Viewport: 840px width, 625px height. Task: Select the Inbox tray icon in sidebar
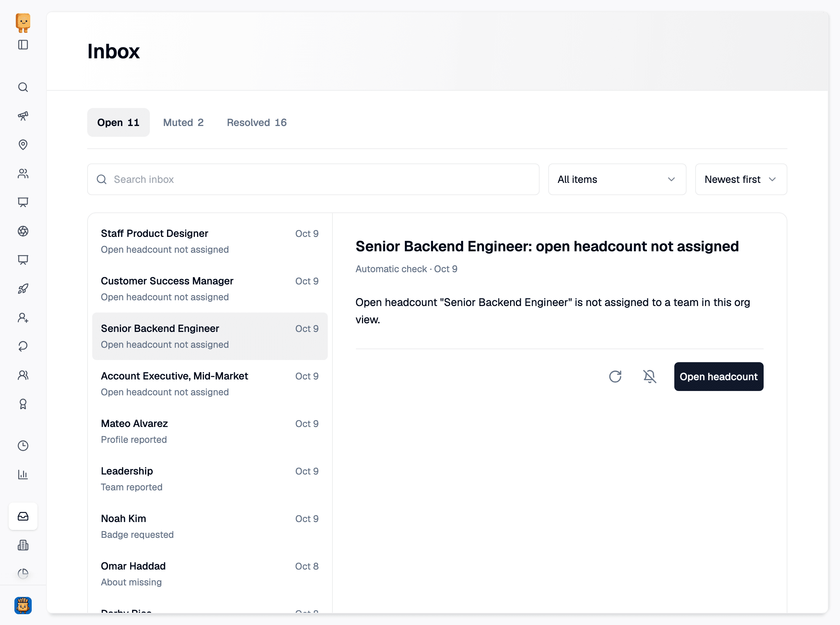tap(23, 516)
